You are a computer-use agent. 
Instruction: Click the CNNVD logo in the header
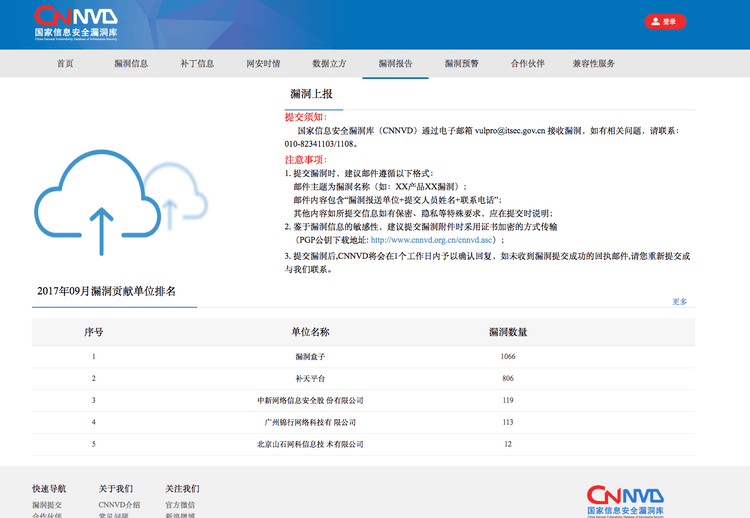tap(76, 23)
